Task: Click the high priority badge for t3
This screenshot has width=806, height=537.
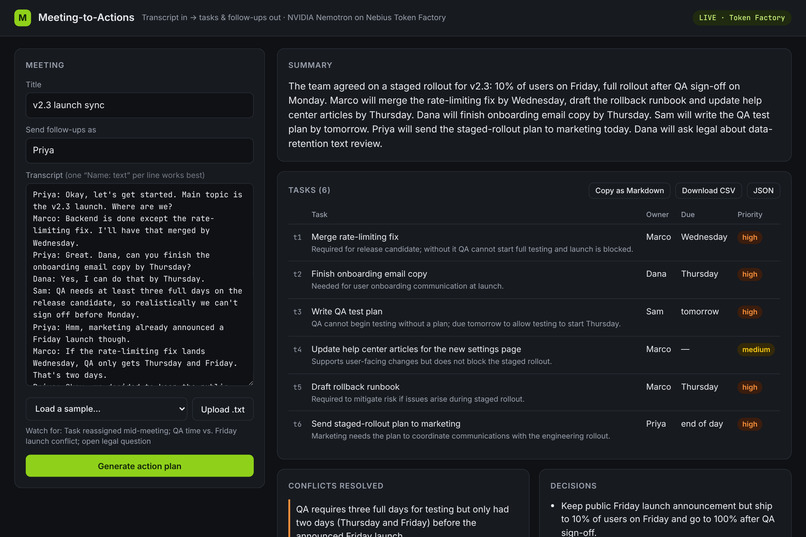Action: click(x=749, y=312)
